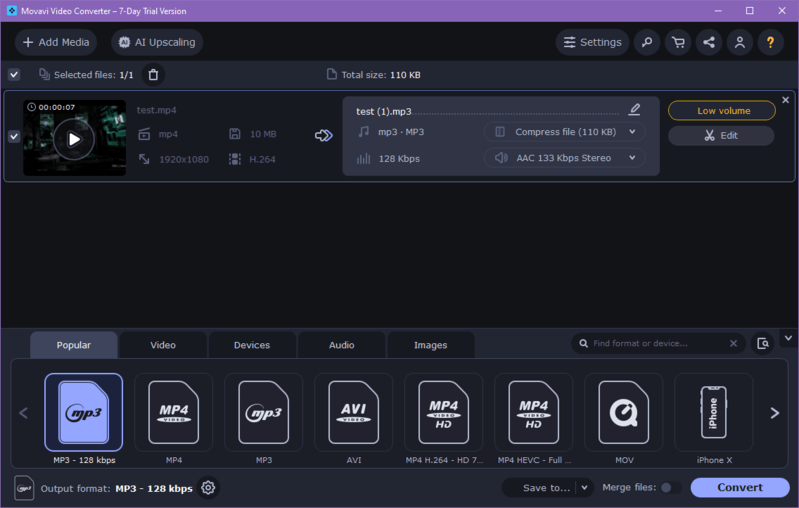Open the shopping cart purchase icon
799x508 pixels.
tap(678, 42)
